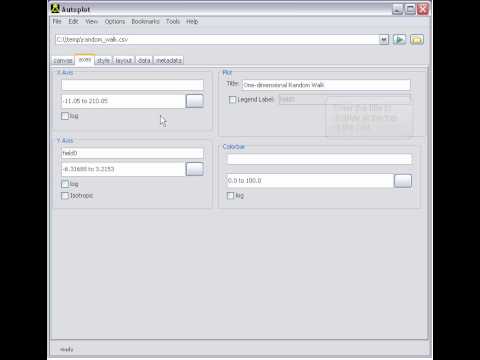480x360 pixels.
Task: Maximize the Autoplot window
Action: [x=410, y=9]
